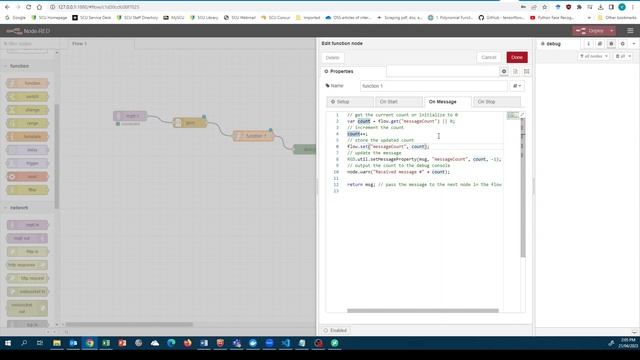The height and width of the screenshot is (360, 640).
Task: Click the mqtt in node on canvas
Action: coord(130,116)
